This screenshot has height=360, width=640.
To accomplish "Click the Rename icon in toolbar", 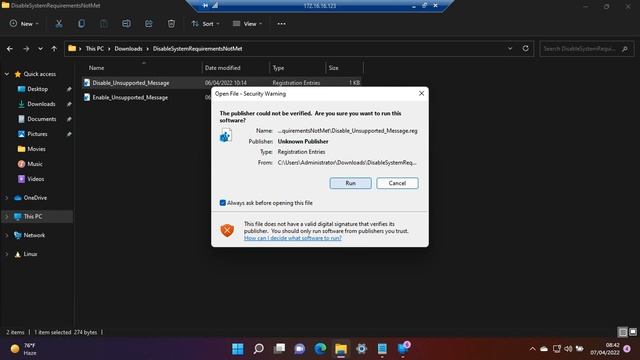I will [126, 24].
